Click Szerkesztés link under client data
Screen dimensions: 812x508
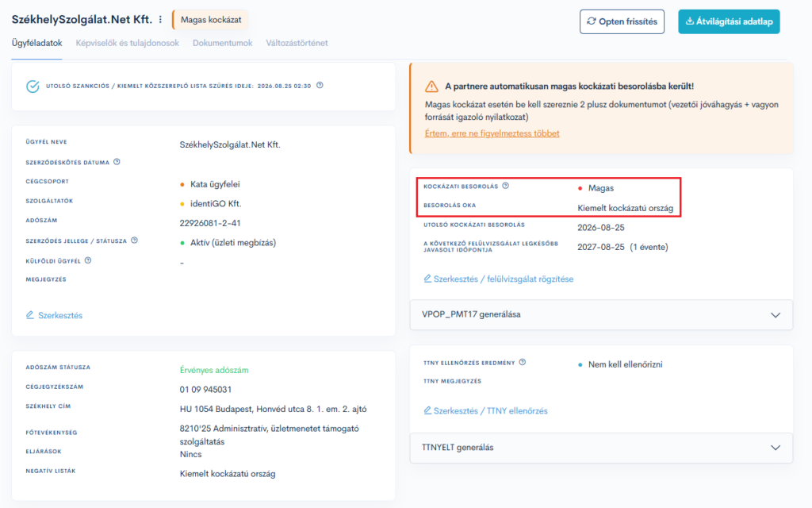tap(55, 315)
